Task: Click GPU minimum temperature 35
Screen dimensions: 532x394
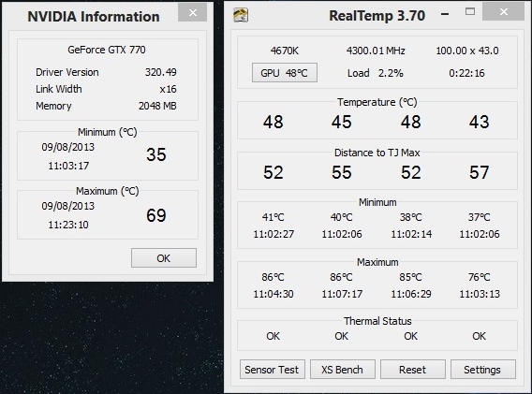Action: click(x=156, y=154)
